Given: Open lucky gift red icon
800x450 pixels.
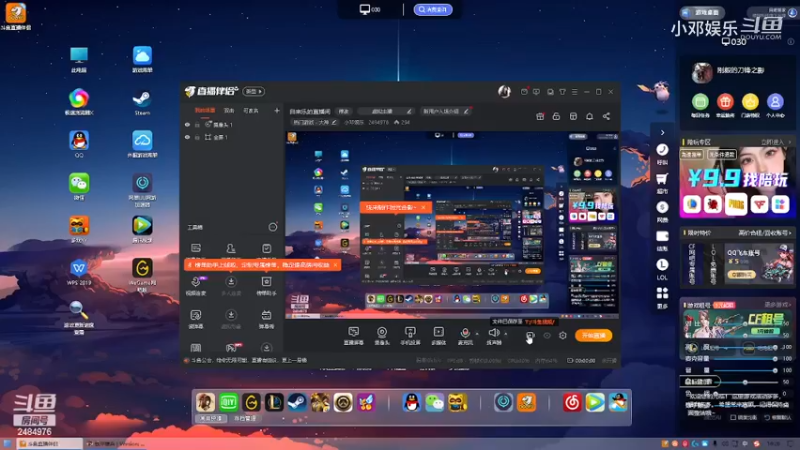Looking at the screenshot, I should click(x=725, y=106).
